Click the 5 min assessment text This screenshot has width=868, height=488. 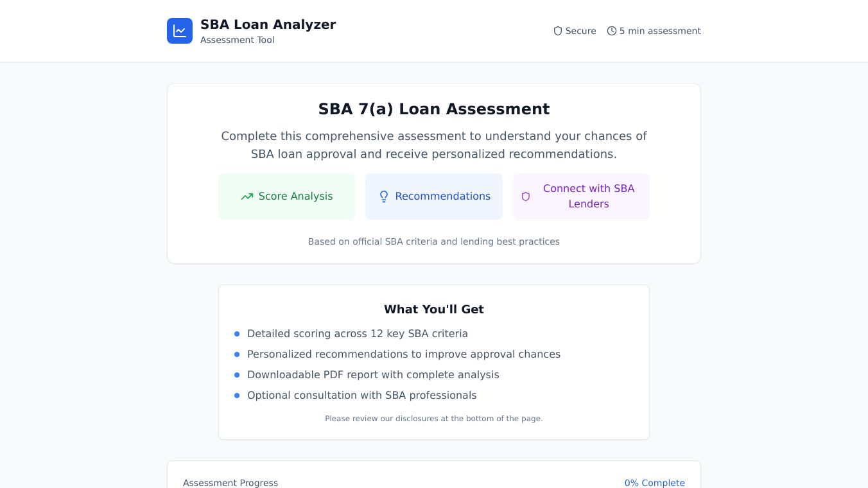tap(660, 31)
